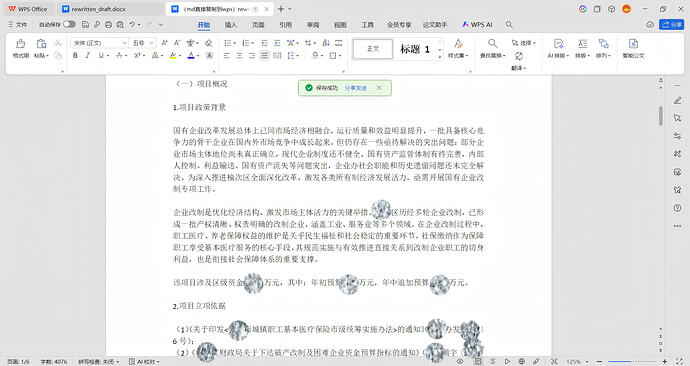Screen dimensions: 690x366
Task: Switch to the View (视图) ribbon tab
Action: (340, 25)
